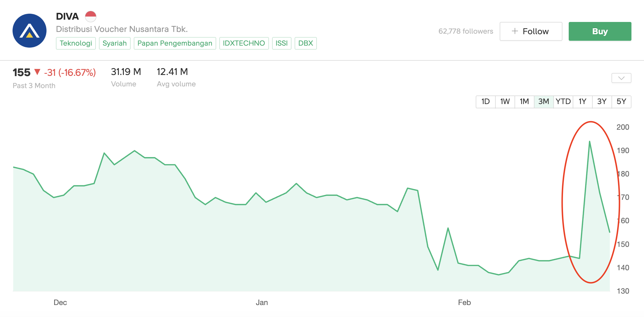Image resolution: width=644 pixels, height=317 pixels.
Task: Select the 1D time range
Action: pyautogui.click(x=485, y=101)
